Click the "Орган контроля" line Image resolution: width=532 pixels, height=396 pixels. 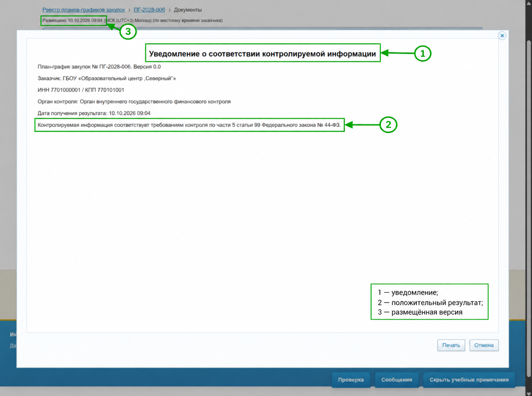pyautogui.click(x=134, y=102)
